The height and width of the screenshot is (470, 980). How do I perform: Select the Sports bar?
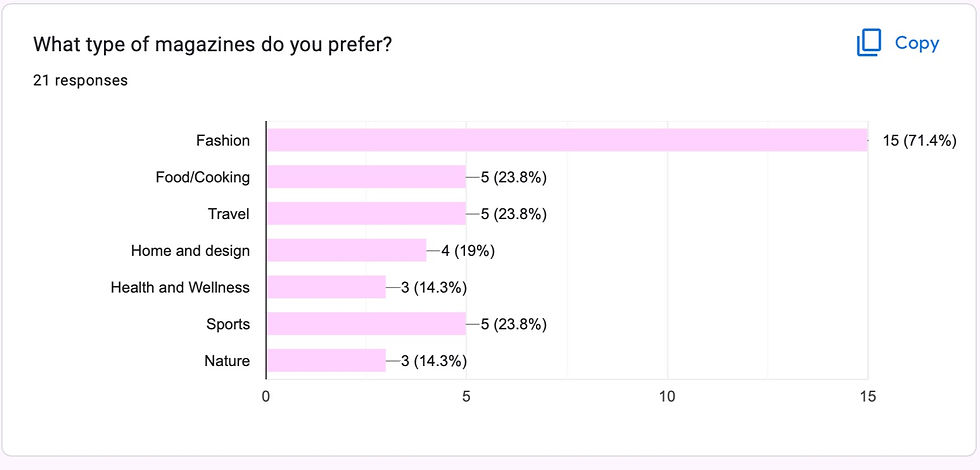[366, 324]
